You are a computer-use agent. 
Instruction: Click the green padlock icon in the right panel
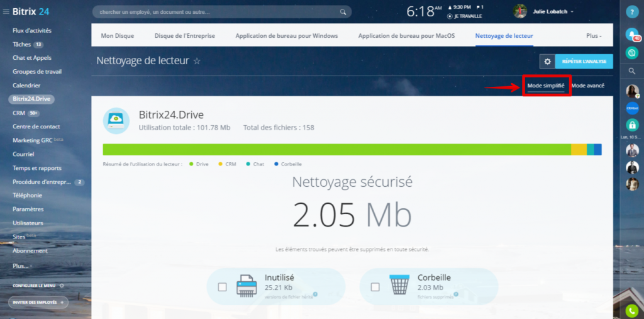[x=632, y=125]
